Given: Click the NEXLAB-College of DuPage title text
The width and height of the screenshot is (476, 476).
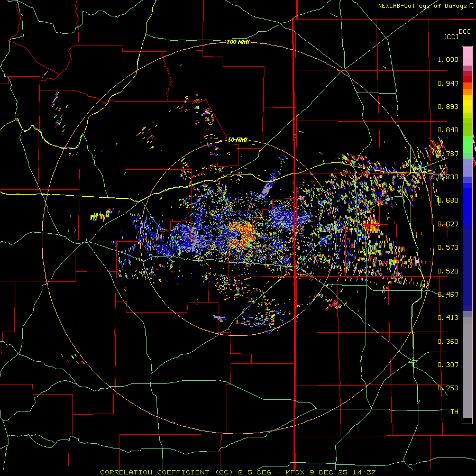Looking at the screenshot, I should point(422,6).
